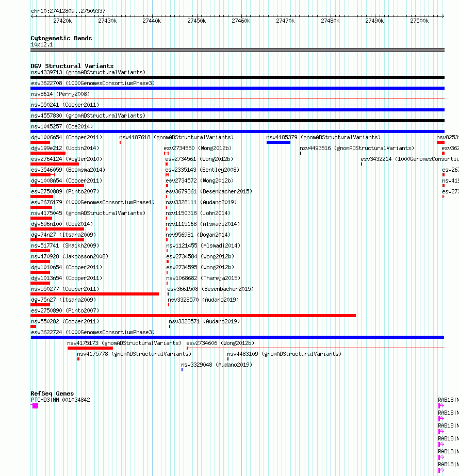Click esv2734572 (Wong2012b) label
The width and height of the screenshot is (459, 476).
point(200,180)
